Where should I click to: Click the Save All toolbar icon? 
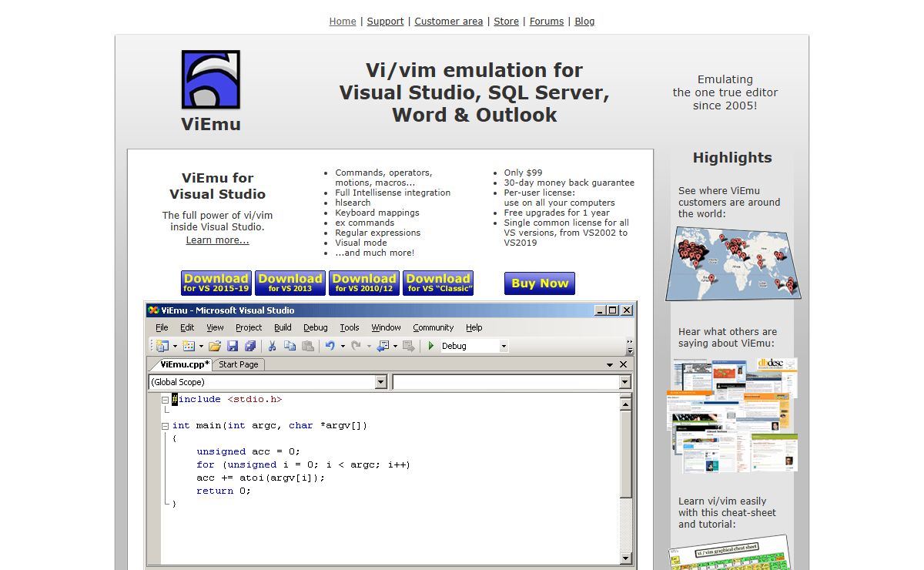[x=249, y=347]
